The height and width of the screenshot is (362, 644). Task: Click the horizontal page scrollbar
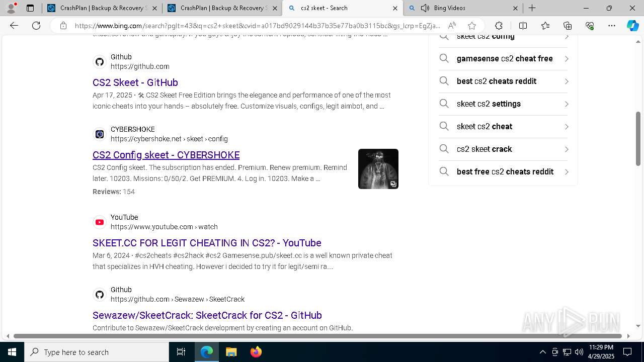tap(318, 336)
